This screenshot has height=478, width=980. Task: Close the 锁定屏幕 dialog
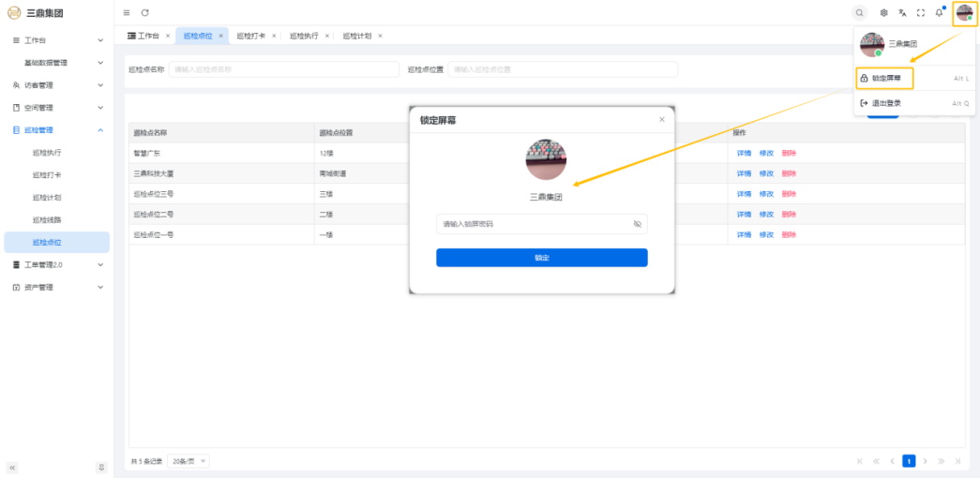[661, 120]
